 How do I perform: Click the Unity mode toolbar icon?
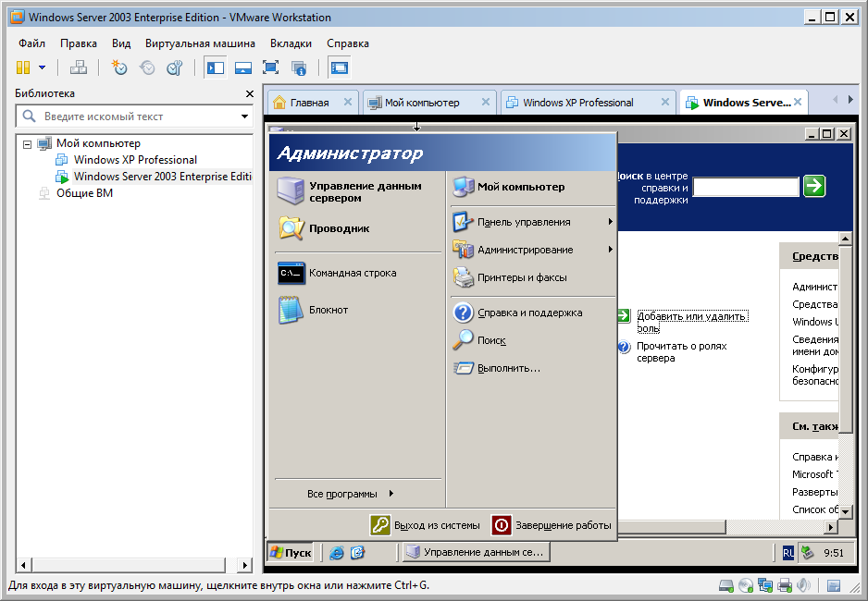[x=298, y=68]
